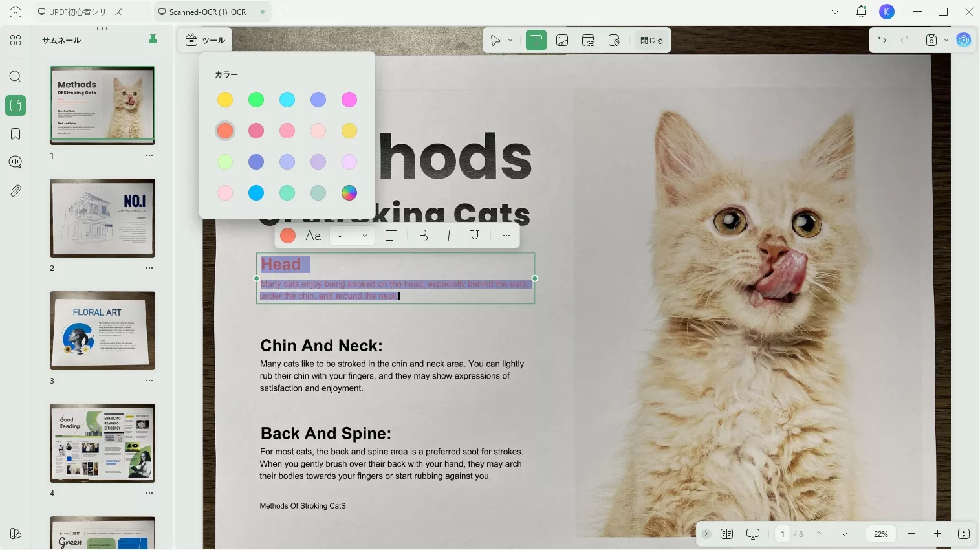Expand the cursor tool dropdown arrow
Viewport: 980px width, 550px height.
(510, 41)
